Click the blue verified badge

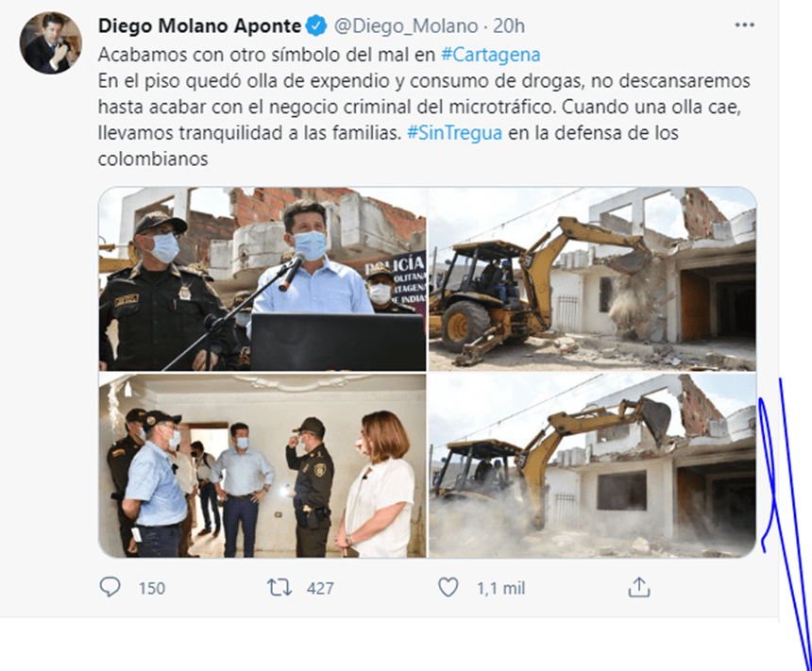tap(316, 25)
